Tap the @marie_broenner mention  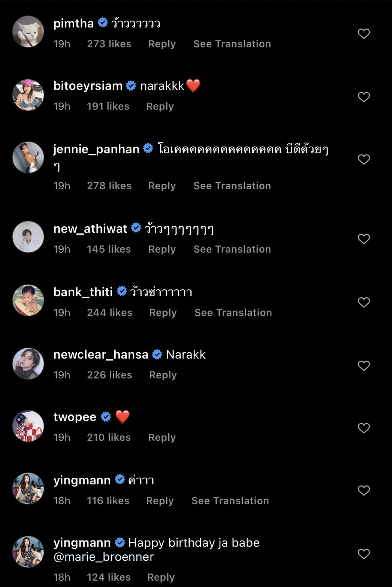(x=104, y=557)
